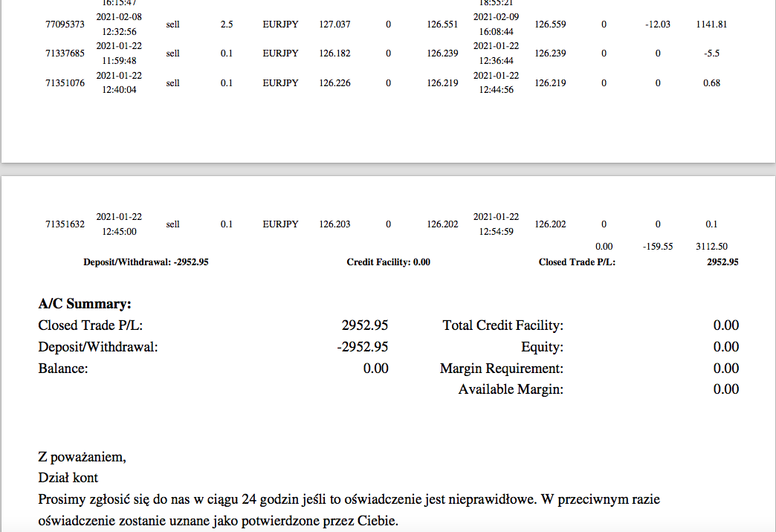Screen dimensions: 776x532
Task: Click the 2.5 lot size value
Action: (x=226, y=25)
